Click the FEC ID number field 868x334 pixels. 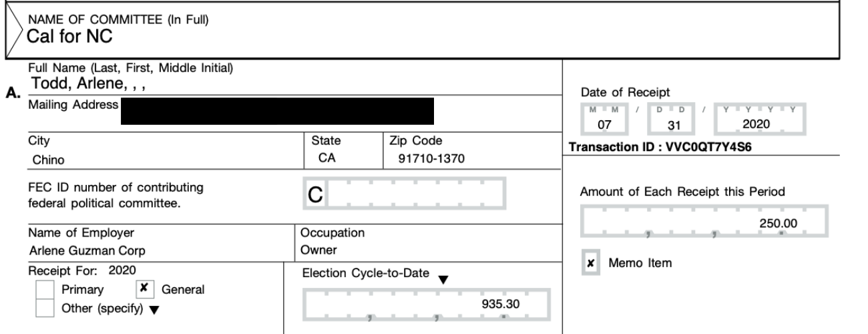[427, 196]
